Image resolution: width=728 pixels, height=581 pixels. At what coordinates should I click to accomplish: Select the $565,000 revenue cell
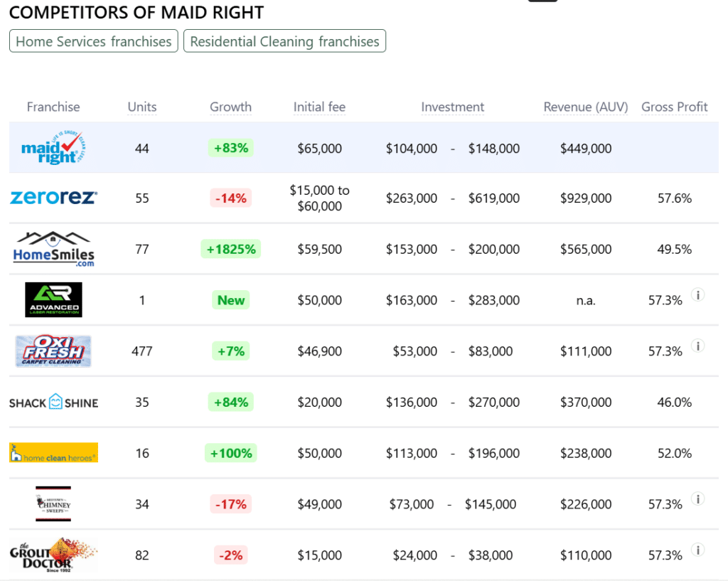pyautogui.click(x=586, y=250)
